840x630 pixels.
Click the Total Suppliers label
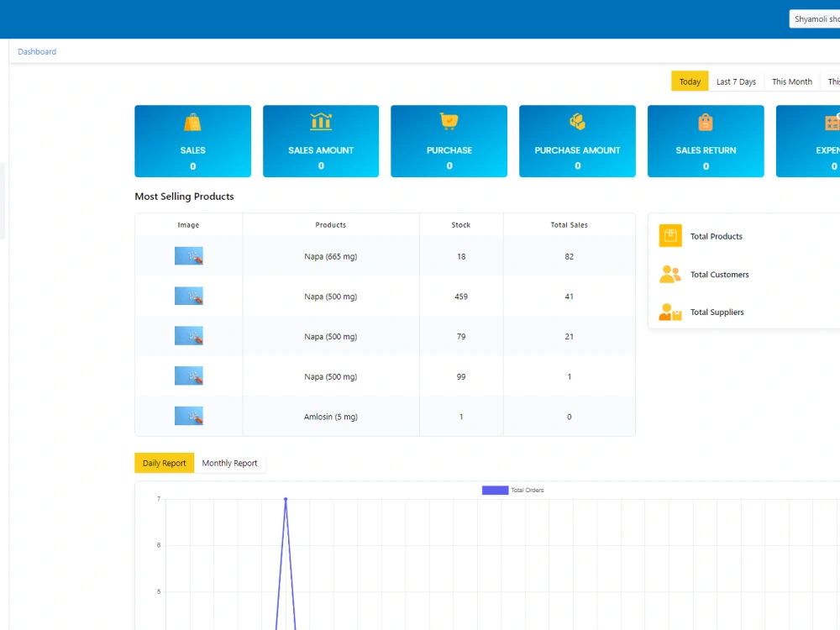[717, 312]
